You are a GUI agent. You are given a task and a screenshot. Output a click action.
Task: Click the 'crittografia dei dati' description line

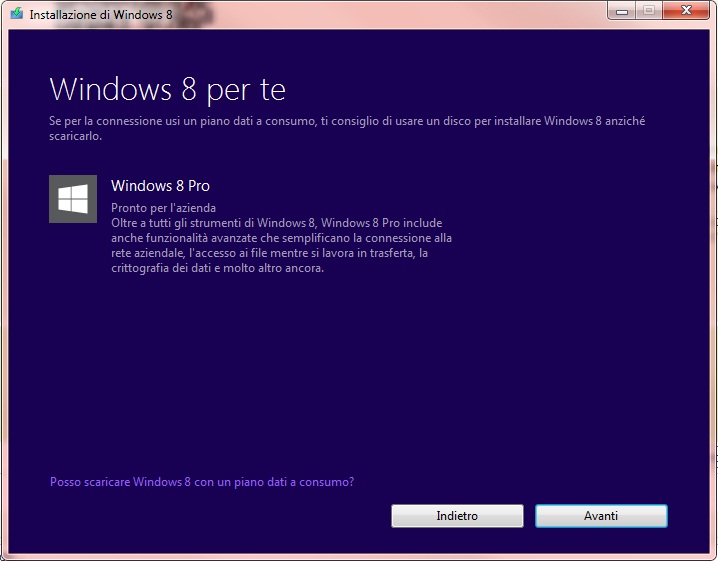[217, 268]
